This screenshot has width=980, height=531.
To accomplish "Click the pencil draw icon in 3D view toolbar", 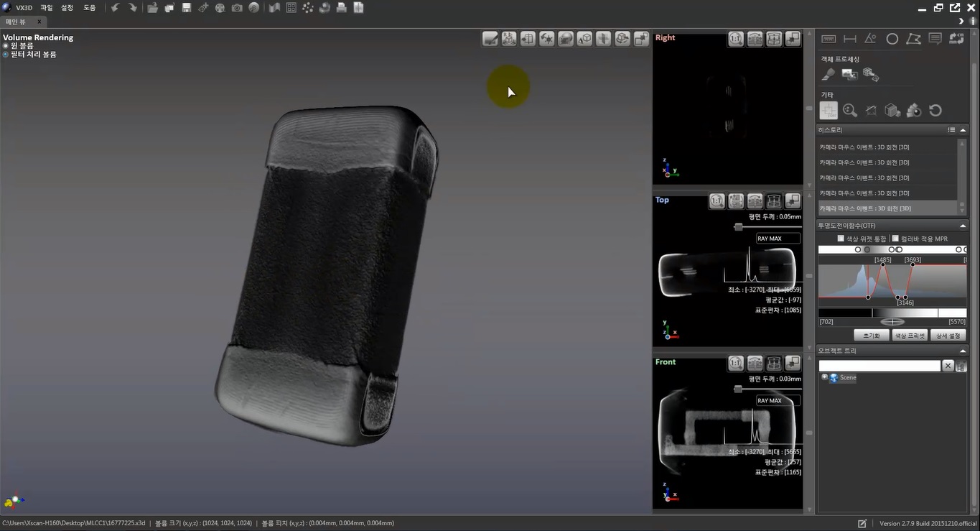I will (490, 39).
